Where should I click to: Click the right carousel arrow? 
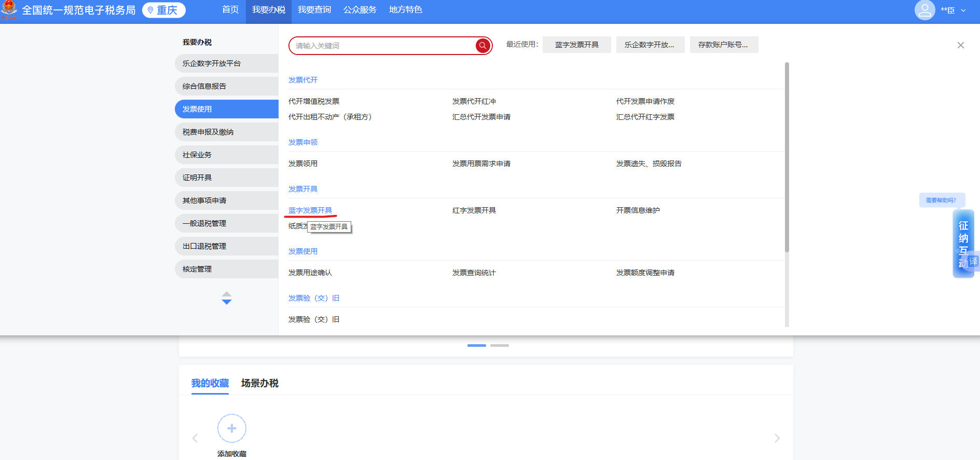(x=777, y=438)
